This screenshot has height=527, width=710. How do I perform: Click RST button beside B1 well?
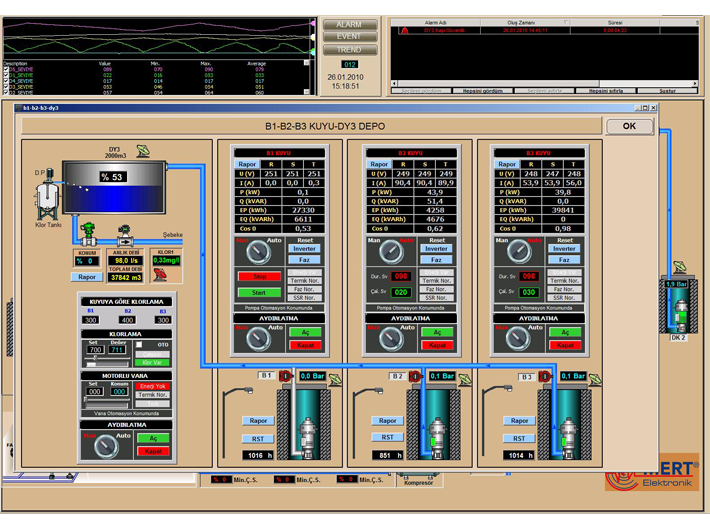pos(258,439)
